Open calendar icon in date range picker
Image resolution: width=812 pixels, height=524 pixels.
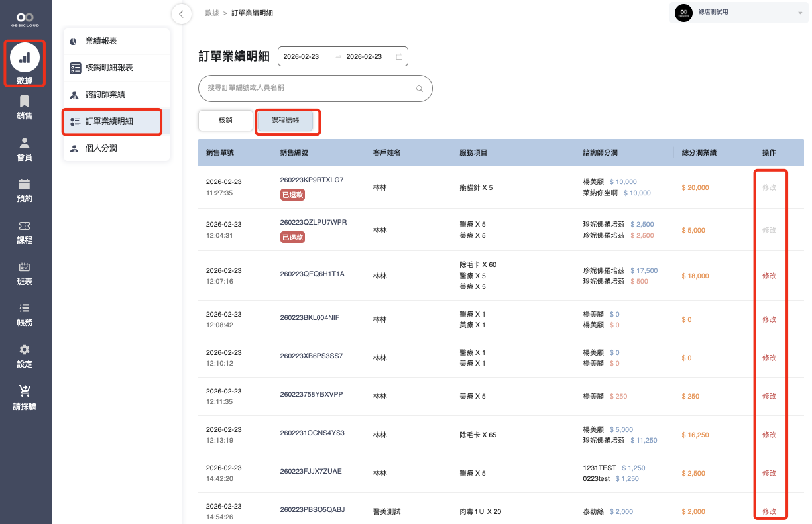click(x=399, y=57)
